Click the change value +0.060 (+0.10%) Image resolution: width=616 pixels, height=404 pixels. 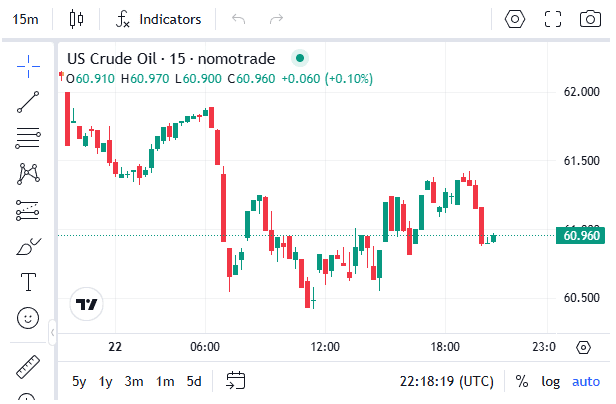327,79
